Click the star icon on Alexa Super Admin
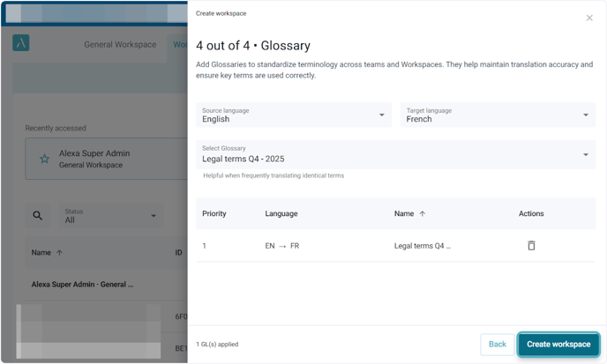Screen dimensions: 607x364 coord(44,159)
